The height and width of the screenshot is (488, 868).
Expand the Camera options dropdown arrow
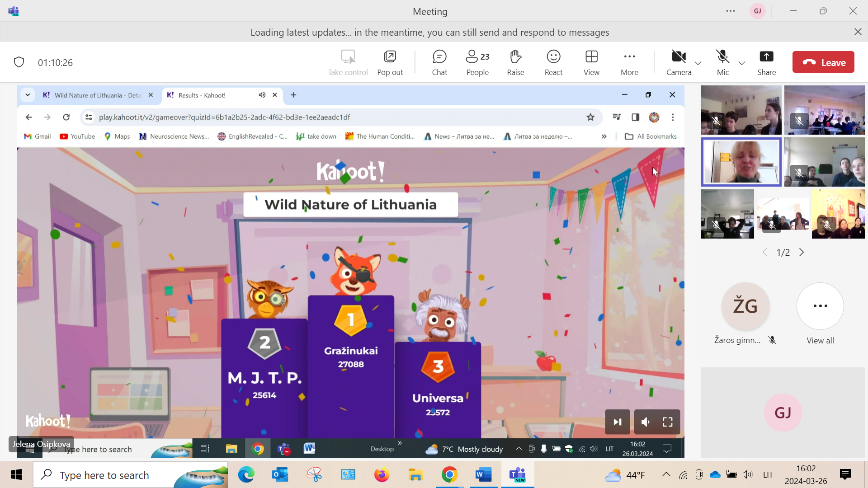click(698, 63)
